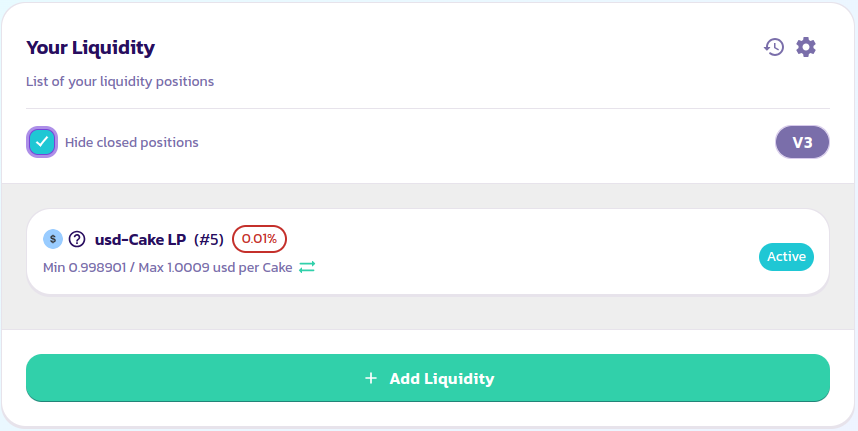
Task: Click the Your Liquidity heading
Action: click(x=90, y=47)
